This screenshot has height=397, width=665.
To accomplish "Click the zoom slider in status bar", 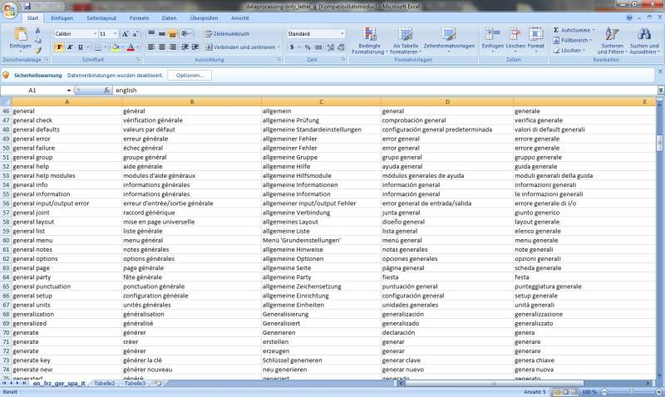I will click(631, 392).
